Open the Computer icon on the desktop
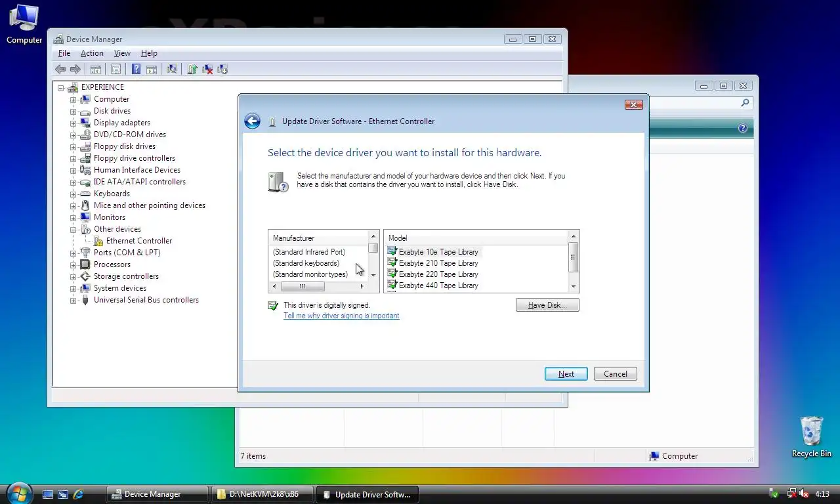The width and height of the screenshot is (840, 504). coord(24,24)
